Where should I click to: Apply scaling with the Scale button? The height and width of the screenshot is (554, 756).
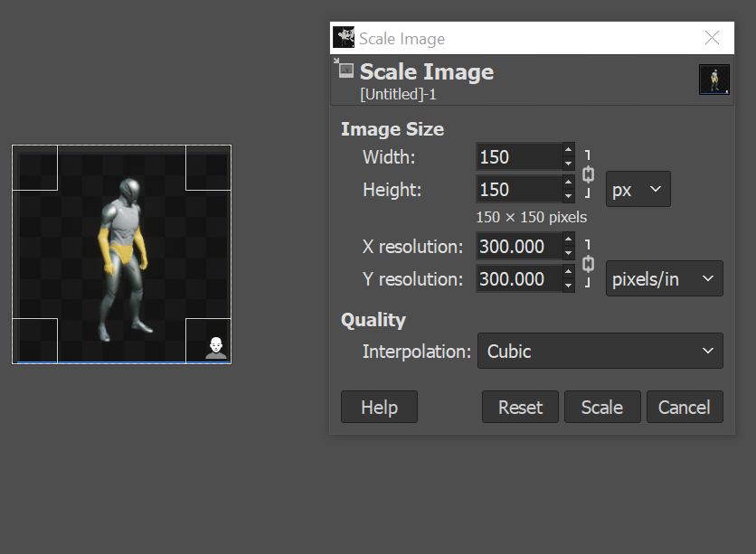pos(601,408)
